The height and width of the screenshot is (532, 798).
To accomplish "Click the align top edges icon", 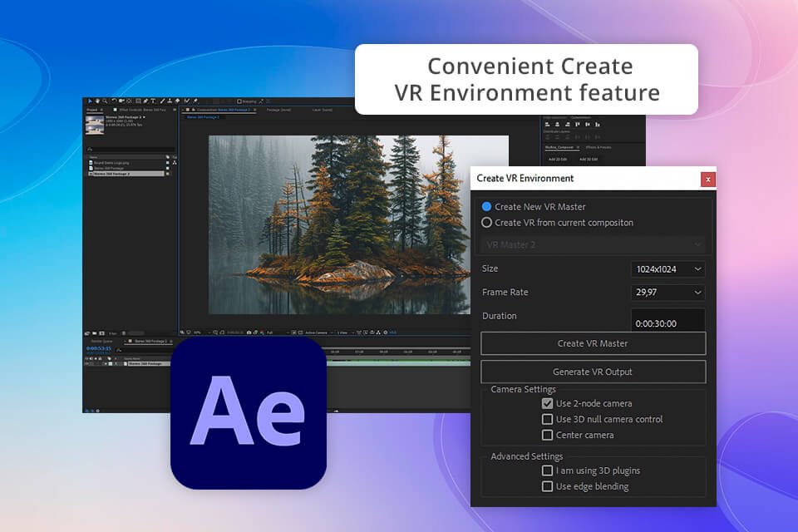I will [x=577, y=124].
